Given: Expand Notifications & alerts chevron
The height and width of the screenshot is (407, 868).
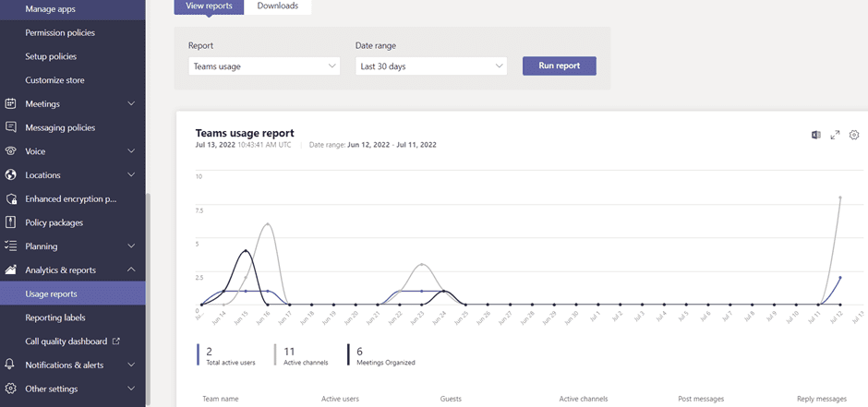Looking at the screenshot, I should (x=131, y=365).
